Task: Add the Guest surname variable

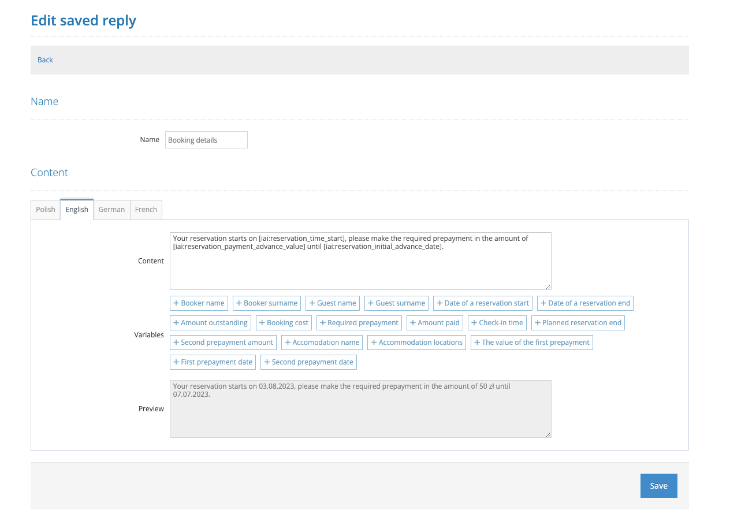Action: [396, 303]
